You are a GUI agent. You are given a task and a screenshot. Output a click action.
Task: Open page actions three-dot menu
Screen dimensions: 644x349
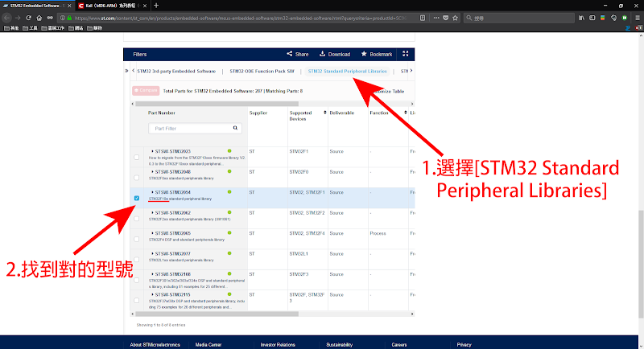click(x=436, y=18)
